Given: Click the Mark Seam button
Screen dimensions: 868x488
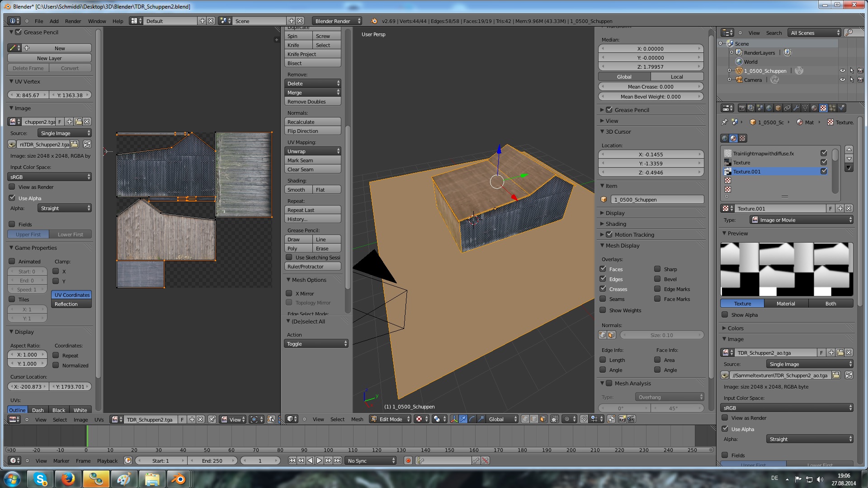Looking at the screenshot, I should 312,160.
